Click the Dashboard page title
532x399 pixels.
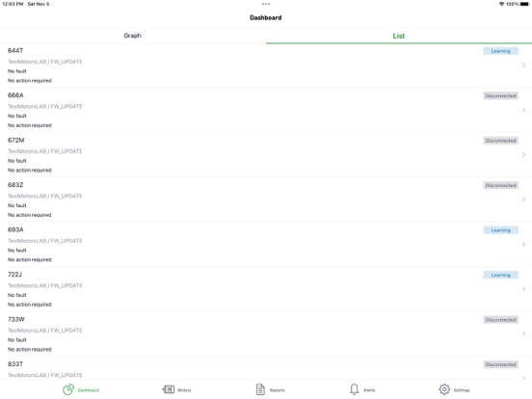tap(266, 17)
